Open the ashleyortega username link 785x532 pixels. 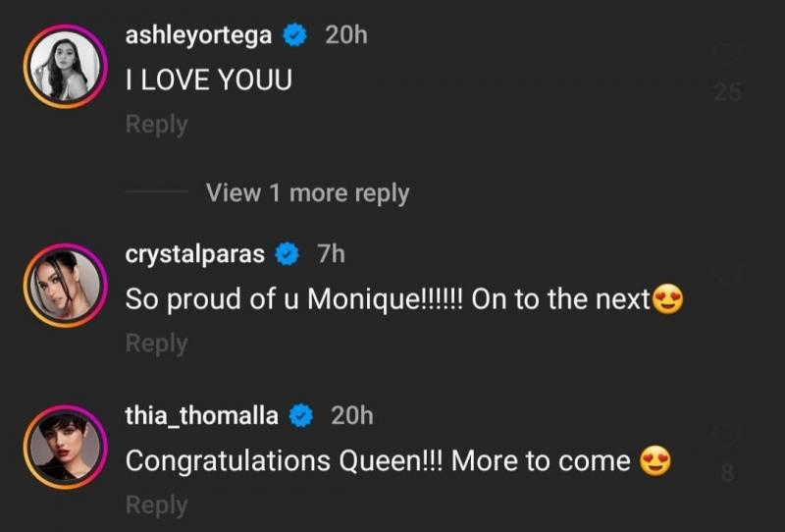coord(199,36)
